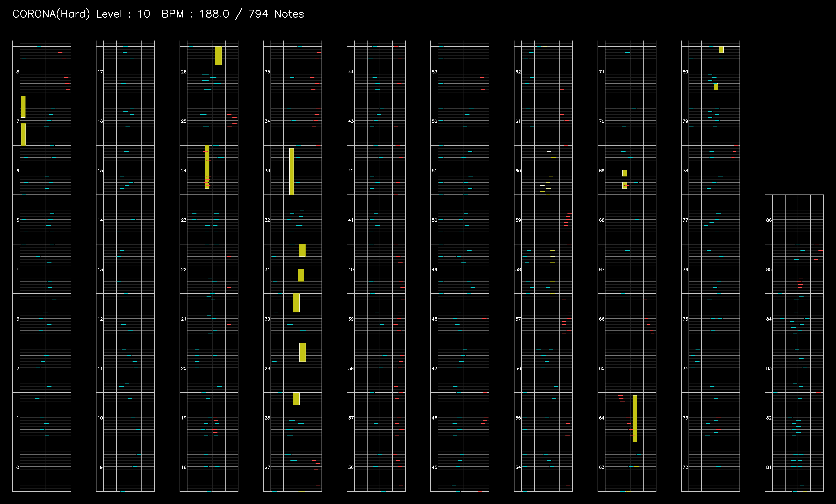Select measure number 35 label

point(267,72)
